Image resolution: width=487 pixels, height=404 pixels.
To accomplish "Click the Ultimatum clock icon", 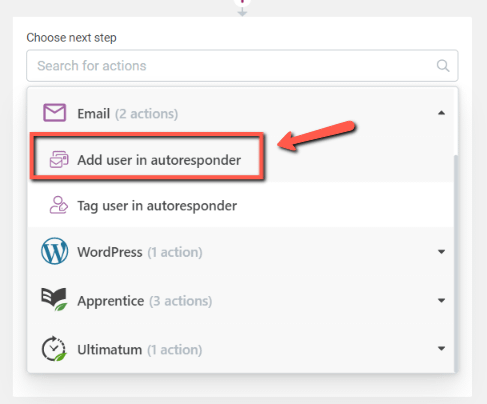I will (x=54, y=349).
